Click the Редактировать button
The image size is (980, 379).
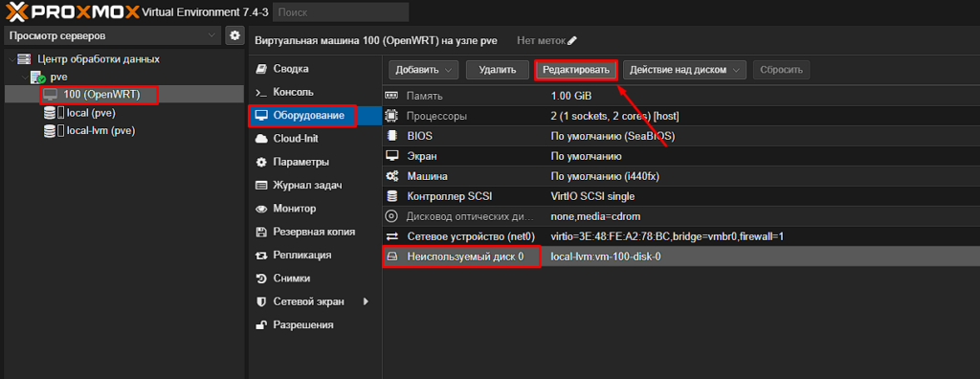[x=575, y=70]
